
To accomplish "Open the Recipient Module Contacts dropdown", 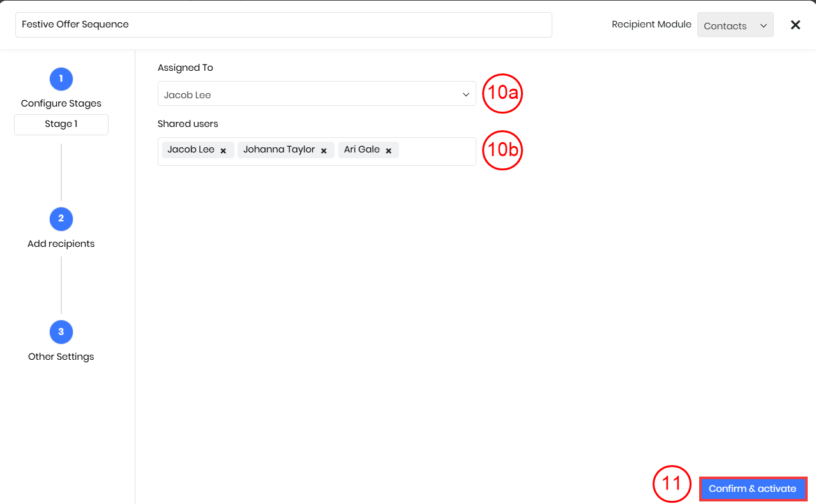I will click(x=735, y=26).
